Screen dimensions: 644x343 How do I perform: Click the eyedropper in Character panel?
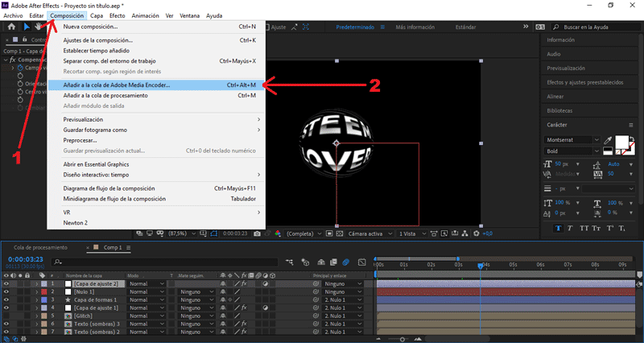coord(608,140)
